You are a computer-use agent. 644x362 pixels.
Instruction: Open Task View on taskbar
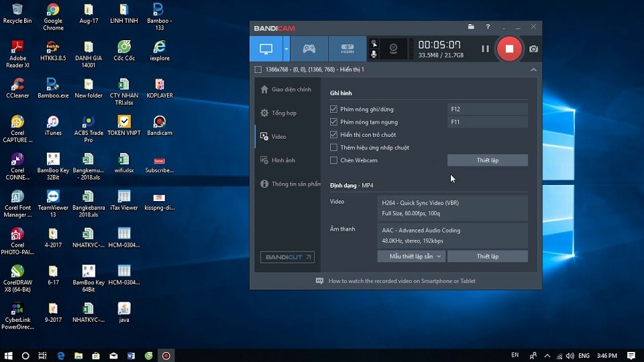coord(42,355)
